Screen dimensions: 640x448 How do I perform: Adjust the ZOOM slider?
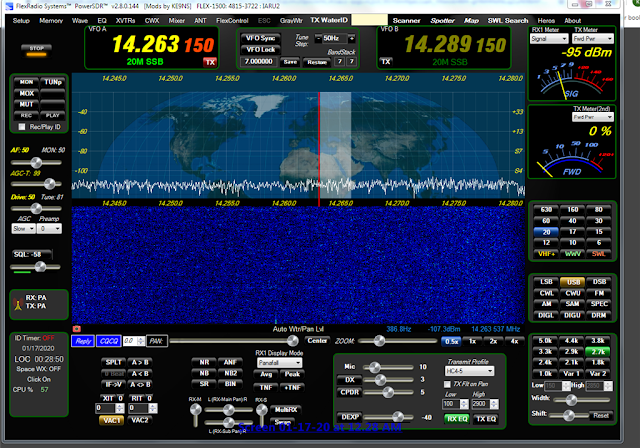click(x=397, y=341)
